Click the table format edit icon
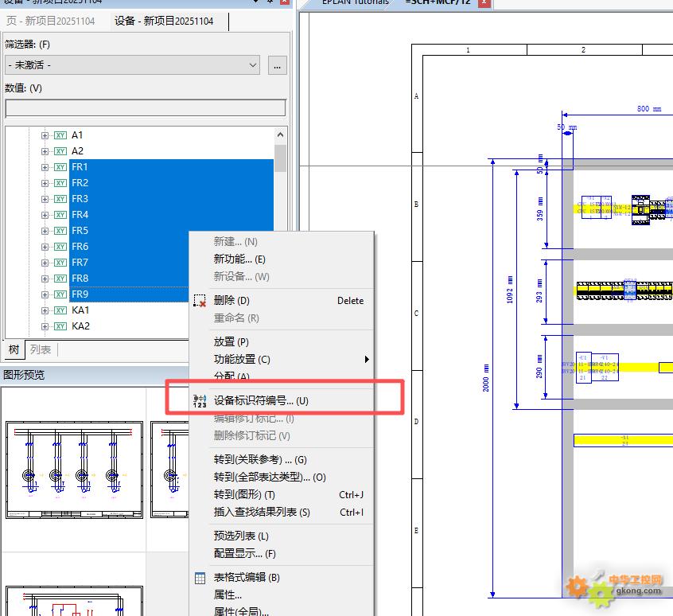673x616 pixels. pos(200,578)
